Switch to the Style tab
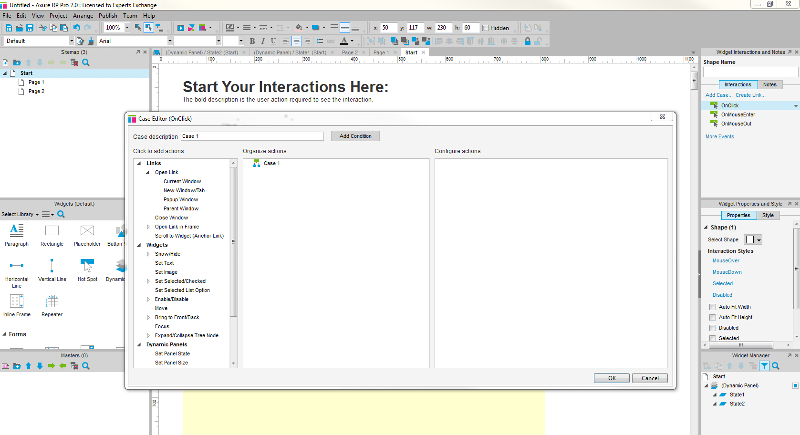 tap(767, 215)
